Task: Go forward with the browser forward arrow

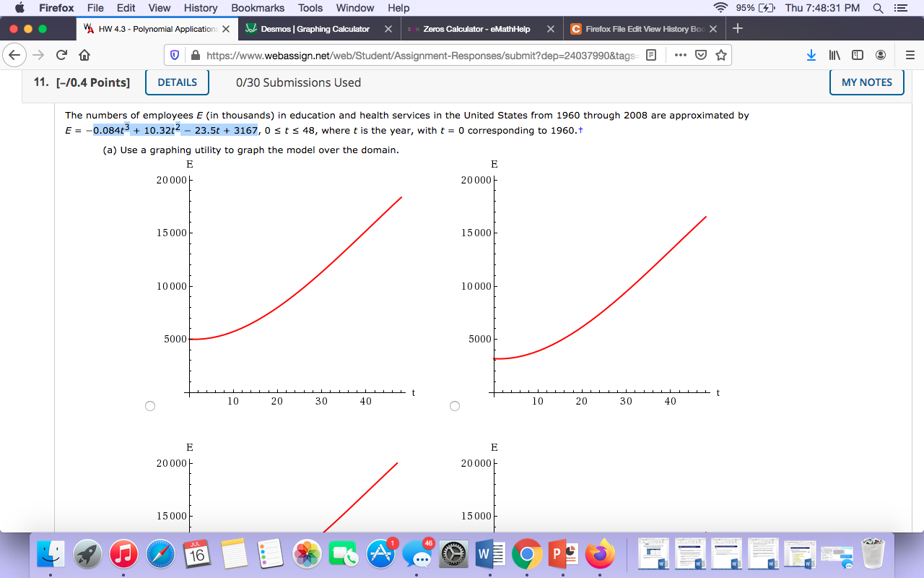Action: 39,55
